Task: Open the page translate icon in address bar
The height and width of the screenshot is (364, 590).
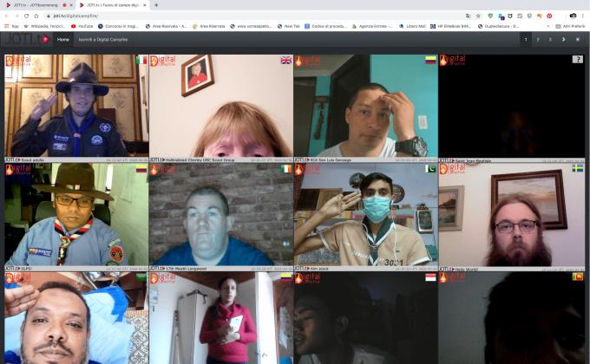Action: [468, 16]
